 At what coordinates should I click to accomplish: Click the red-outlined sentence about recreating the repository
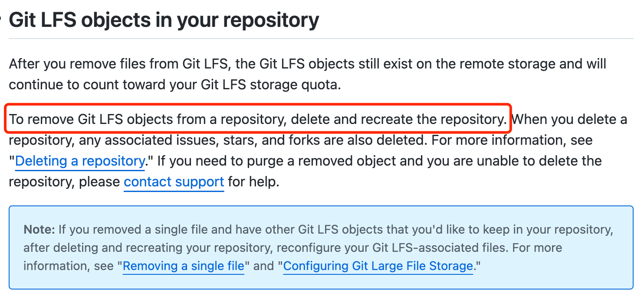[258, 119]
